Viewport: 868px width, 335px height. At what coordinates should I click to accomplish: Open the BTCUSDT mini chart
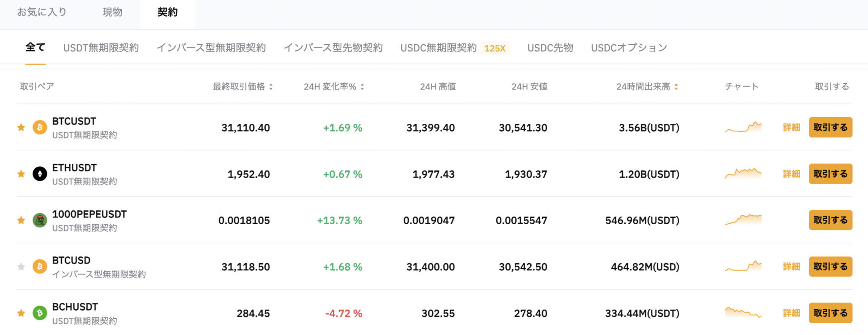[743, 127]
